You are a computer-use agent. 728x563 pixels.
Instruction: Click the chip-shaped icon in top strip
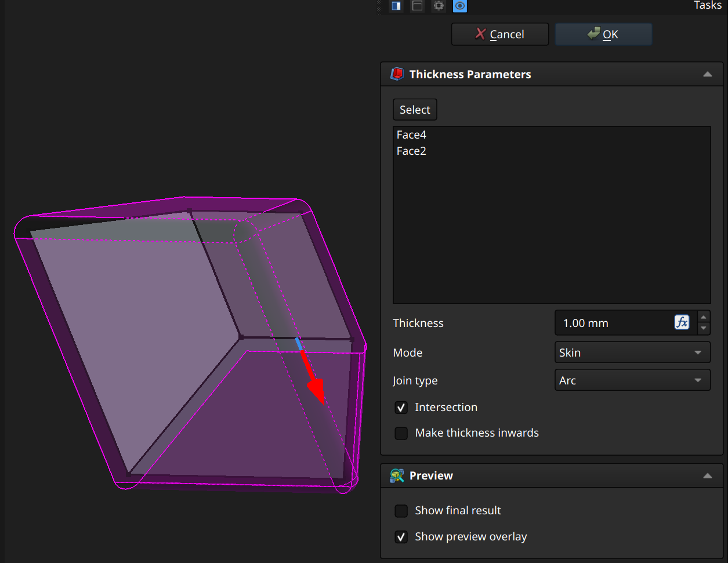pos(439,6)
